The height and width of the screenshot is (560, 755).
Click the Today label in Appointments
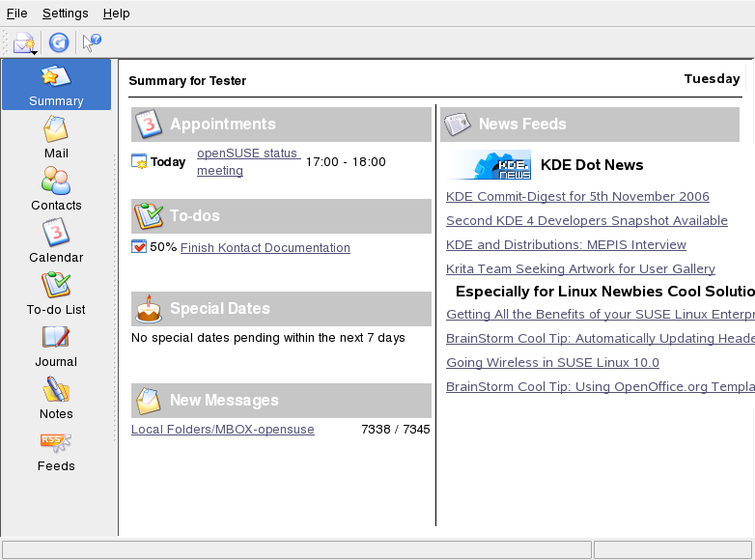(x=168, y=162)
